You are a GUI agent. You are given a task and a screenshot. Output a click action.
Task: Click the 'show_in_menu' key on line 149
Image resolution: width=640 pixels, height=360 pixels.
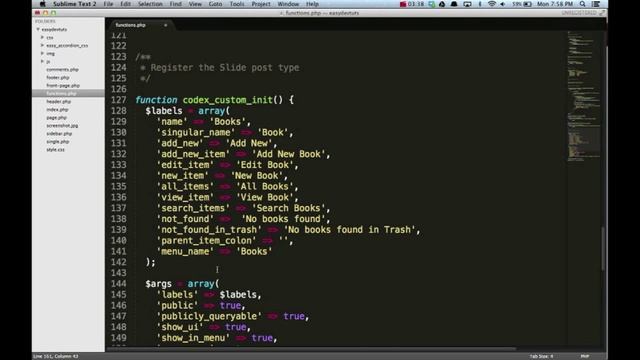coord(193,338)
